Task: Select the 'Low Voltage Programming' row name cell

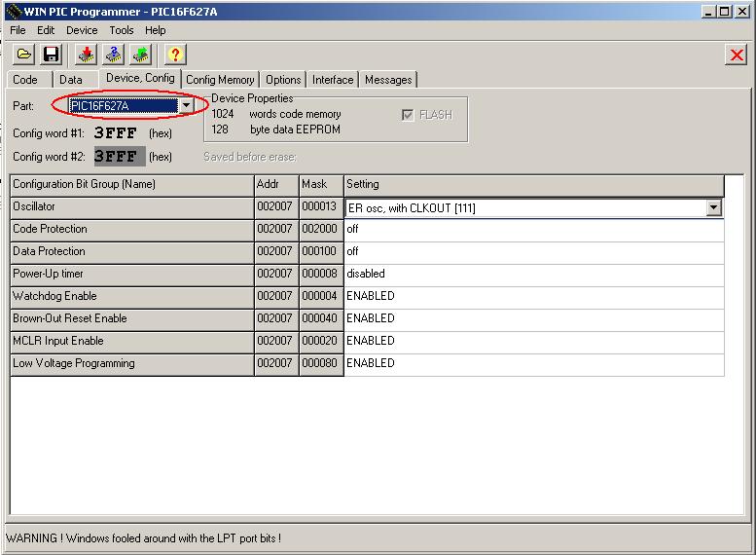Action: pyautogui.click(x=132, y=365)
